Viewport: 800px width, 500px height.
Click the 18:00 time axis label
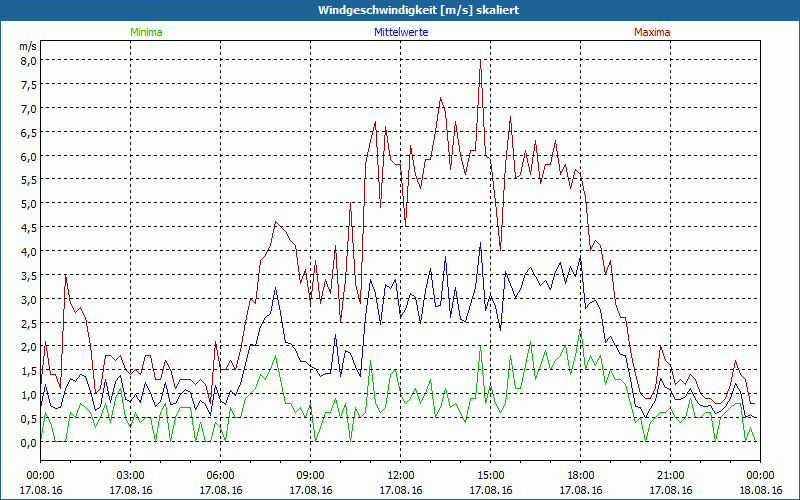(580, 475)
